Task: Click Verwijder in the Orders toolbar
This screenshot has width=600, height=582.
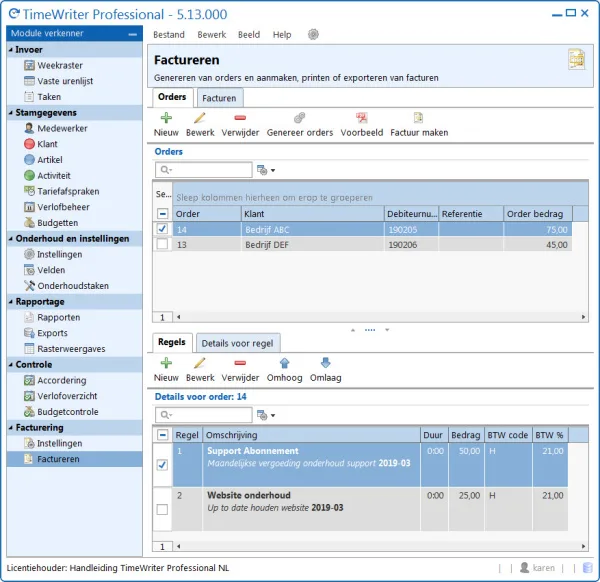Action: (240, 125)
